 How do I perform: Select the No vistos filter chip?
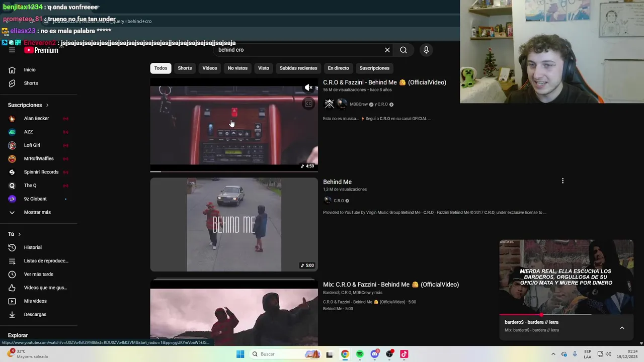(x=237, y=68)
